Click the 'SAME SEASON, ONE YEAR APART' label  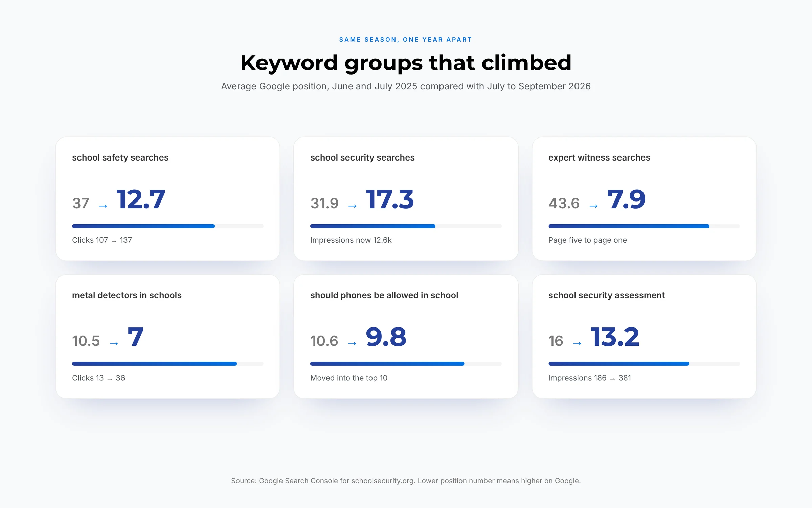[x=406, y=40]
